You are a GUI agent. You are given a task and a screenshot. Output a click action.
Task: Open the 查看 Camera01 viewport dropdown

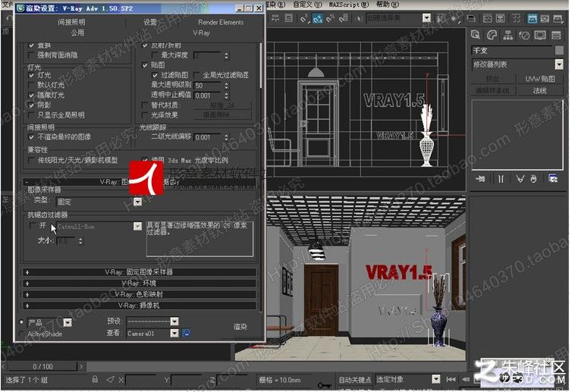[174, 333]
